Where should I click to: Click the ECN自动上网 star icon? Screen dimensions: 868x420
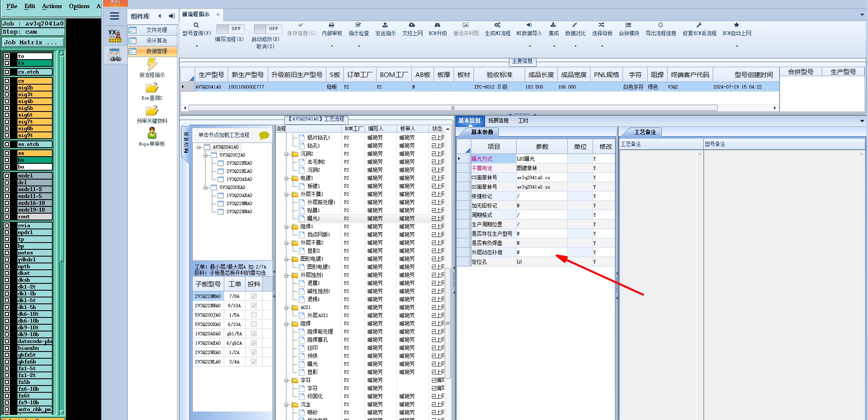[737, 25]
